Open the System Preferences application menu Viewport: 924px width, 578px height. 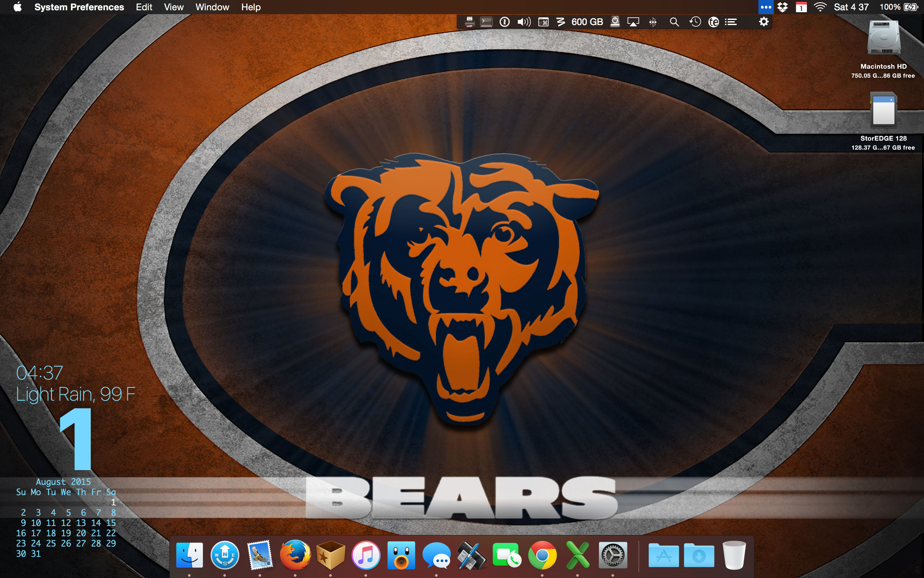(x=79, y=7)
